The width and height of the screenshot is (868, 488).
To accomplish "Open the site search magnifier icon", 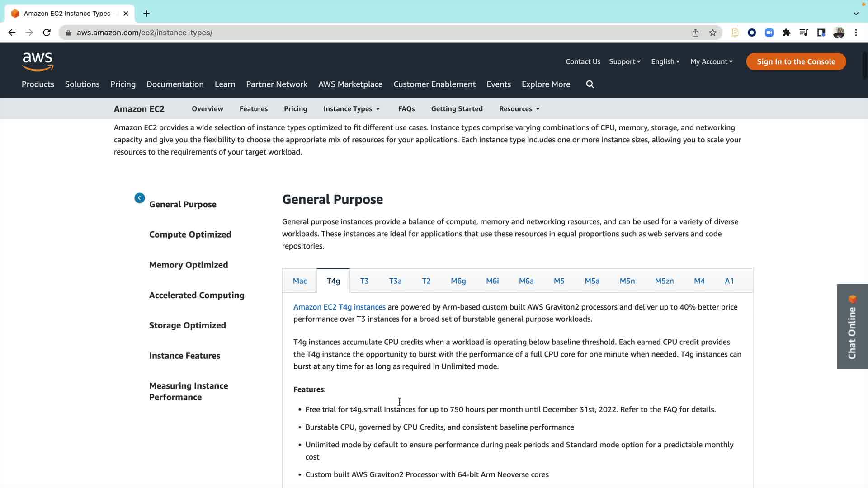I will tap(590, 84).
